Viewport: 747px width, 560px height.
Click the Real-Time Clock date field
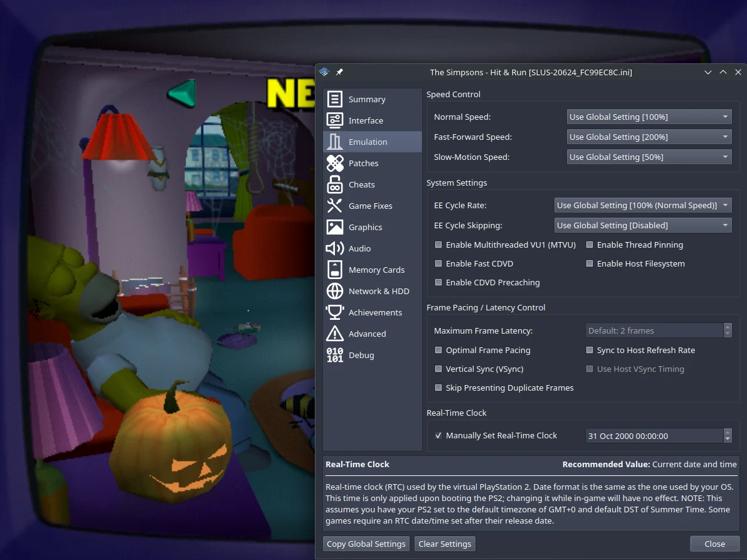pyautogui.click(x=652, y=436)
